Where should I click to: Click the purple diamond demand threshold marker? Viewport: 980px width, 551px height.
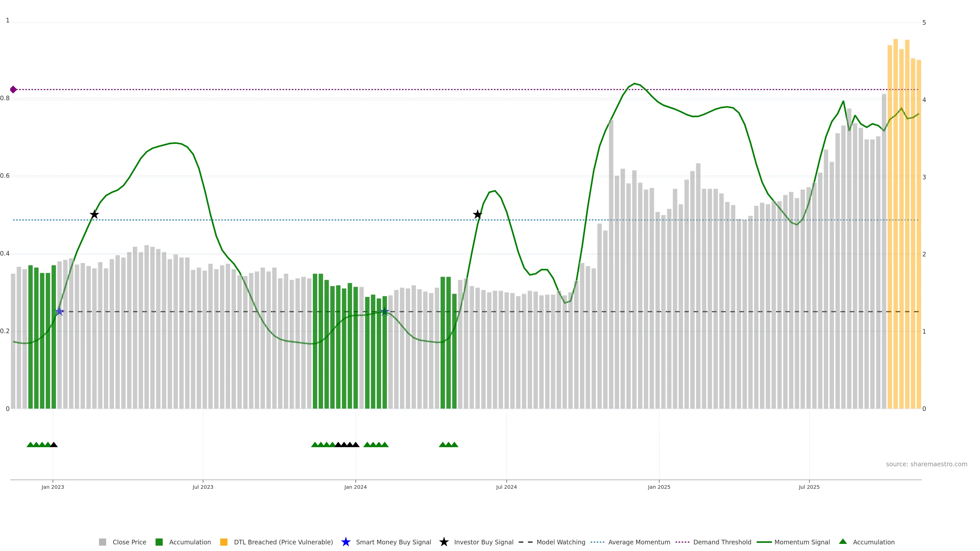coord(13,90)
